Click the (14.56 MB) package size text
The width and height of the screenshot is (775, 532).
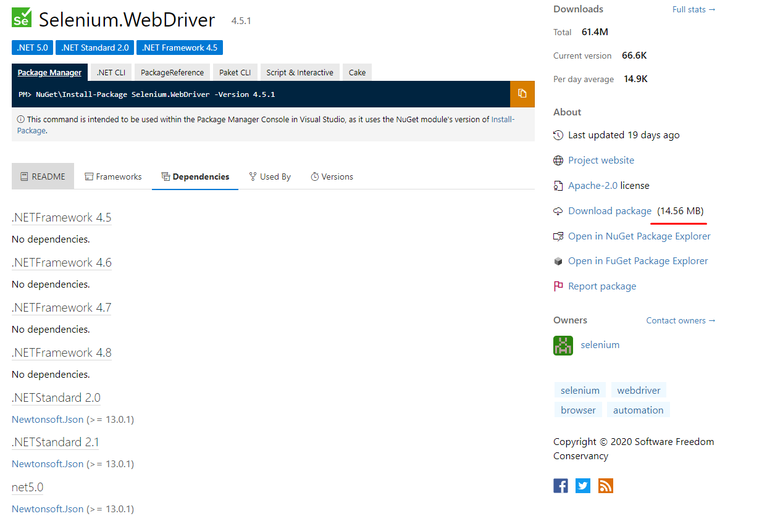(x=681, y=211)
